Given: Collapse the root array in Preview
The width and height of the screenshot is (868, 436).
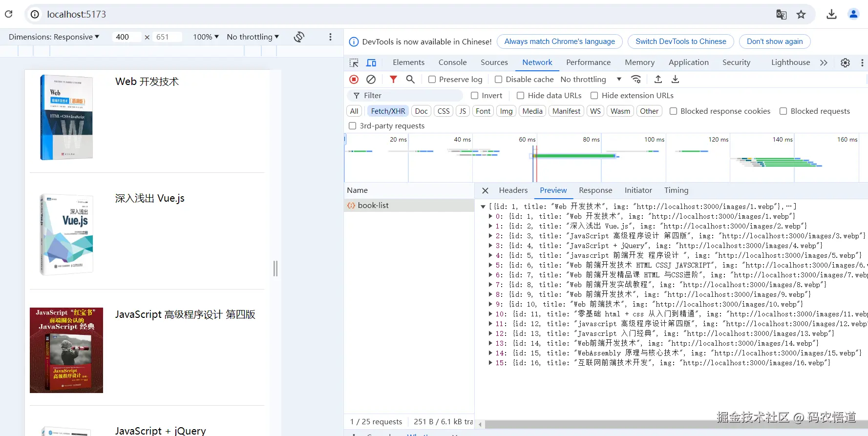Looking at the screenshot, I should click(x=483, y=207).
